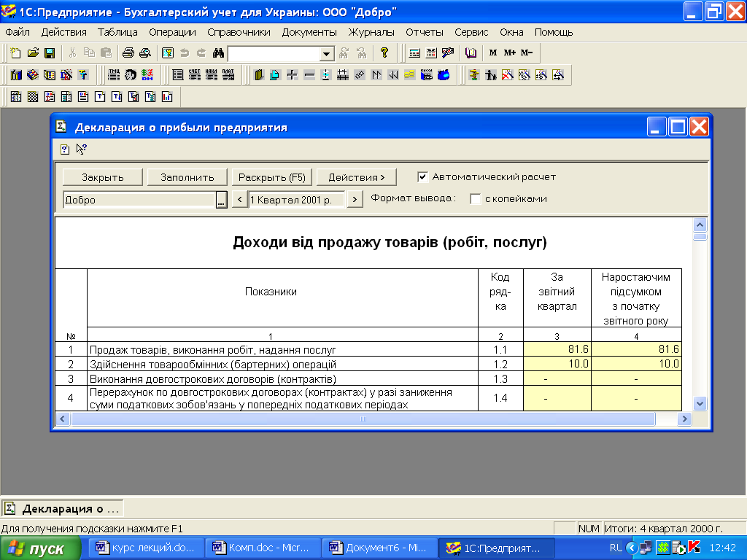Click the horizontal scrollbar of the declaration table
This screenshot has width=747, height=560.
pyautogui.click(x=363, y=419)
